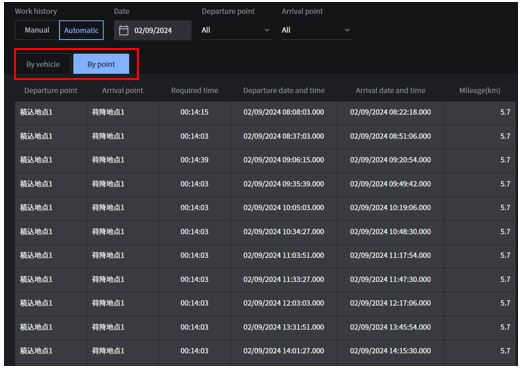The width and height of the screenshot is (524, 372).
Task: Click arrival point cell in 12:03:03 row
Action: (122, 303)
